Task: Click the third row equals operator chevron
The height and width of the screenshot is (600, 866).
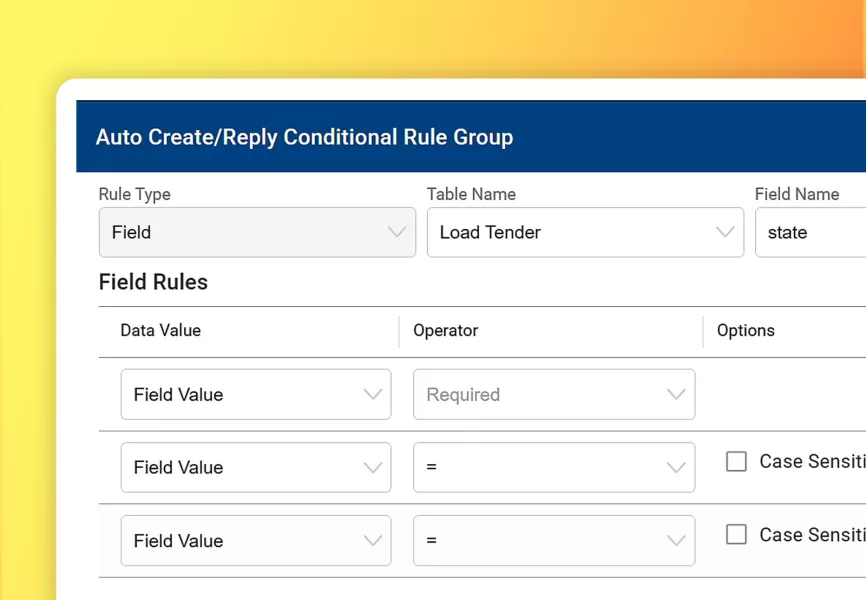Action: pyautogui.click(x=676, y=541)
